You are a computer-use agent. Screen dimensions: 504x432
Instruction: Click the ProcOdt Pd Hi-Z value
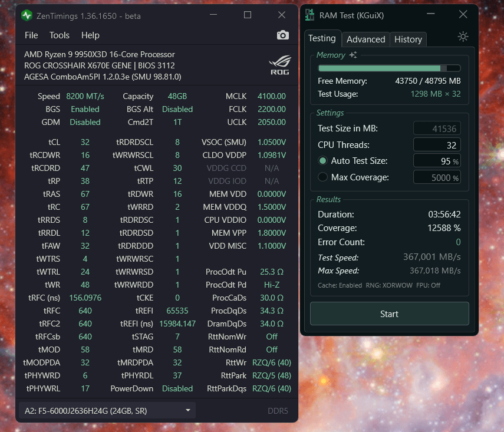coord(272,285)
